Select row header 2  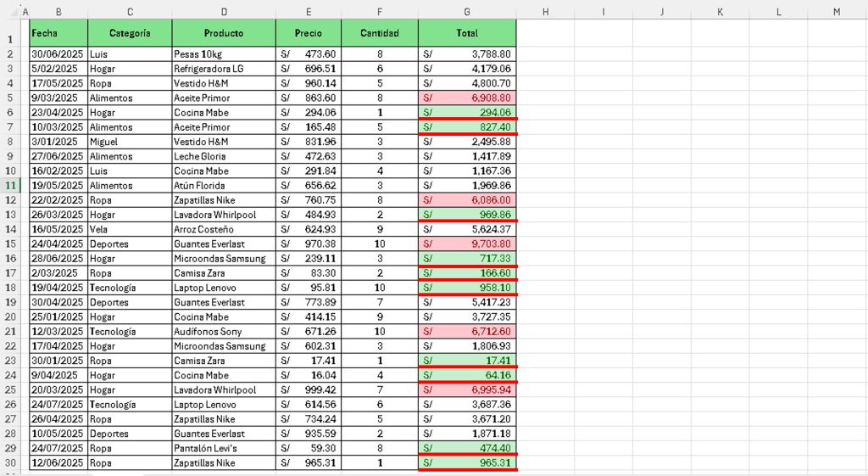10,54
